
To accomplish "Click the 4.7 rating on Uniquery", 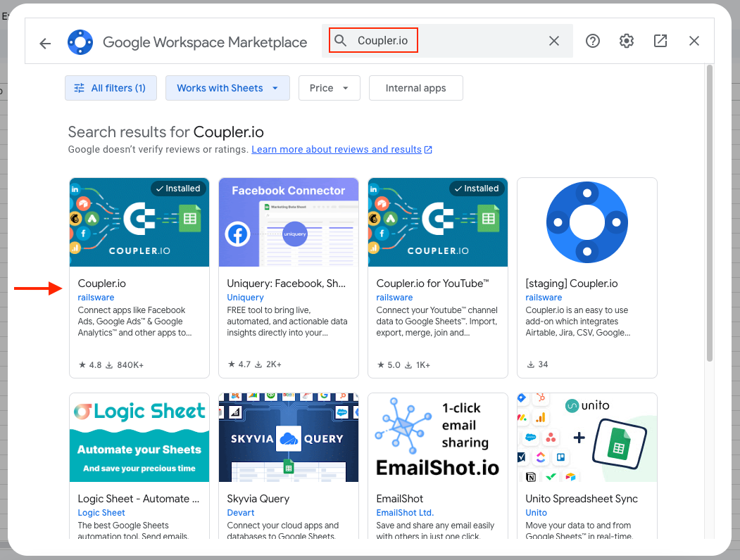I will point(239,364).
